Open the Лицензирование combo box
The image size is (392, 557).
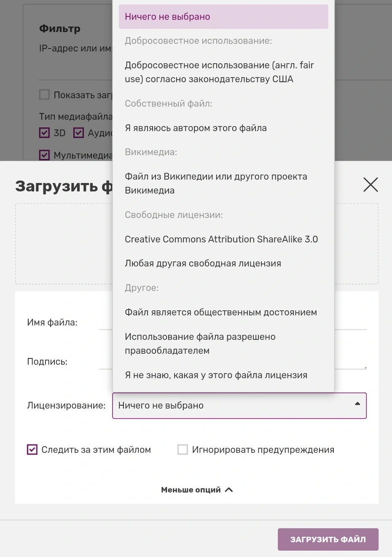239,406
